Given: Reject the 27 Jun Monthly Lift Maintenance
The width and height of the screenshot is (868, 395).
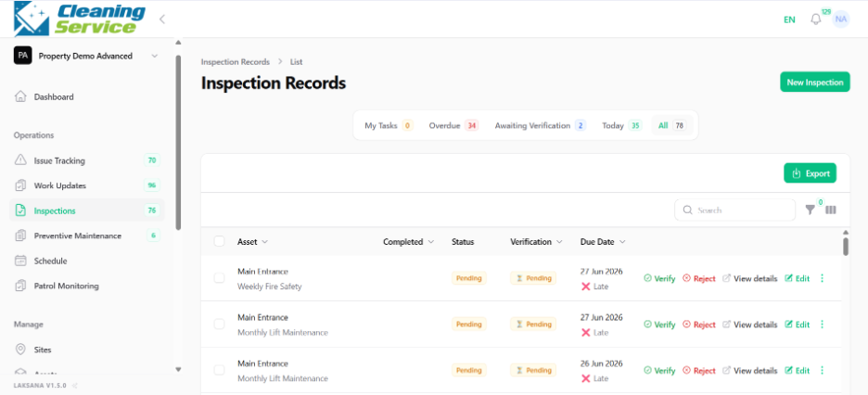Looking at the screenshot, I should click(698, 325).
